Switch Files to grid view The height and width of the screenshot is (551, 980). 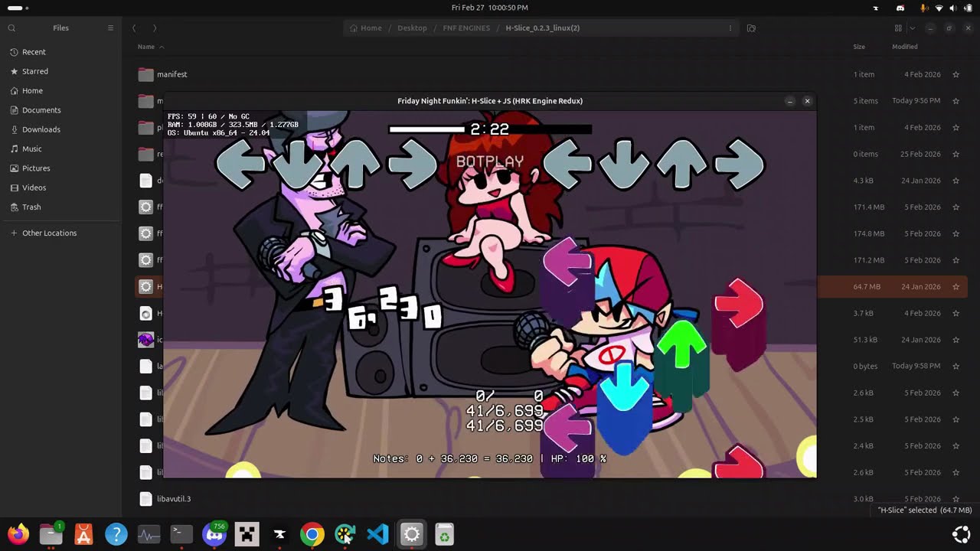(898, 28)
